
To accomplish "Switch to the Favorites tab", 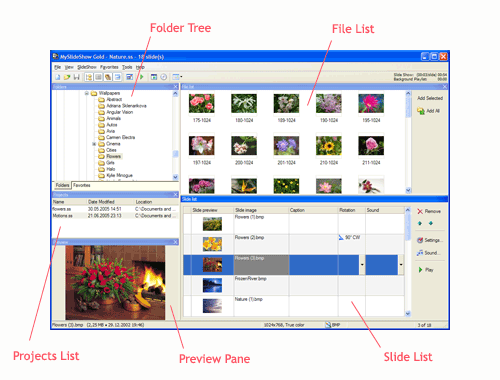I will coord(82,185).
